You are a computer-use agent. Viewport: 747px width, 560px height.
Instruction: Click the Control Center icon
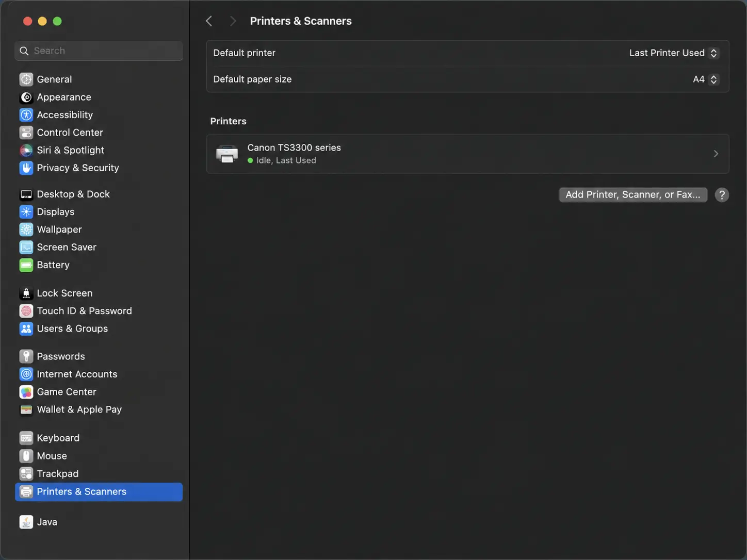(x=26, y=133)
